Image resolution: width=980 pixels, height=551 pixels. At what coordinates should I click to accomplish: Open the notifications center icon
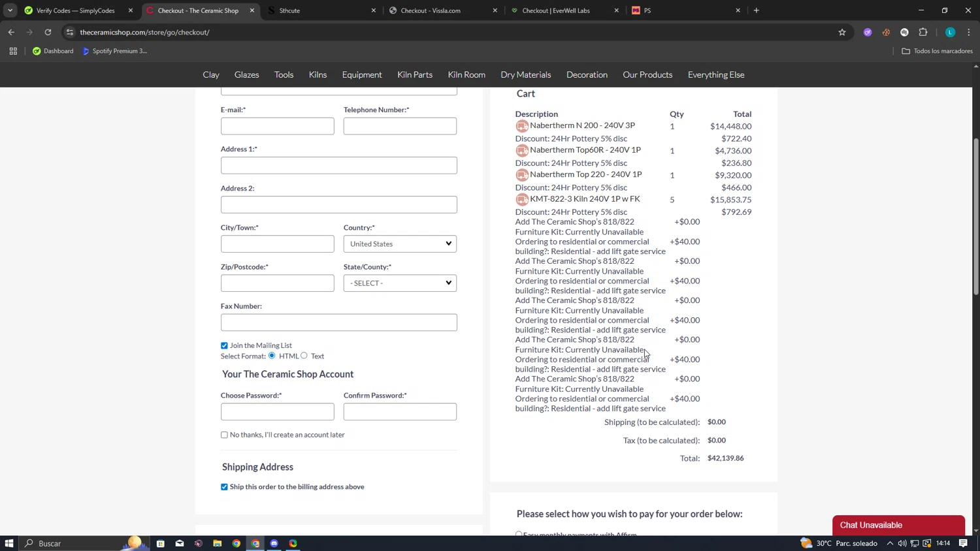click(x=963, y=543)
